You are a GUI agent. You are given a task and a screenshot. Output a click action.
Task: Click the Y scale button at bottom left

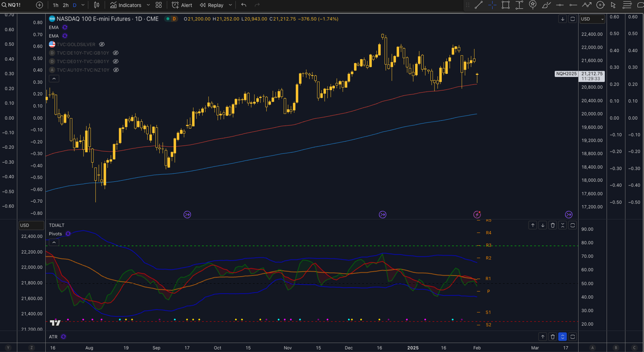point(8,348)
